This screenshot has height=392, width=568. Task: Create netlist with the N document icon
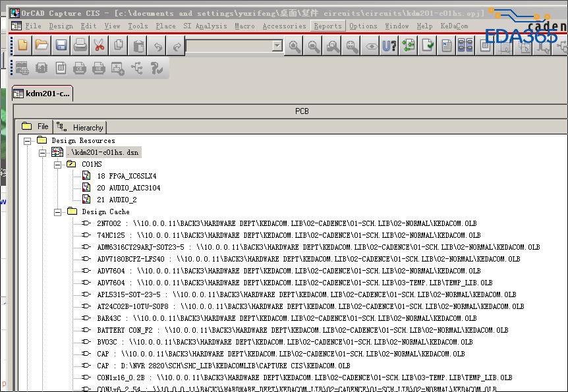click(447, 45)
